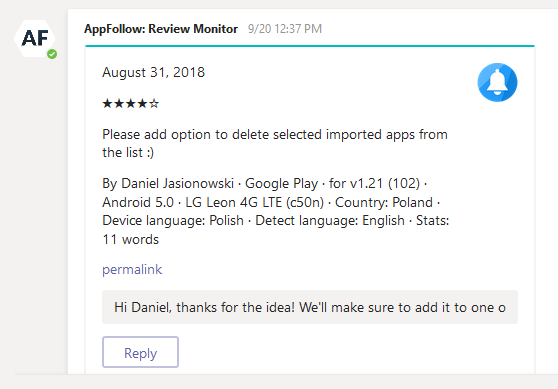Click the sender name 'AppFollow: Review Monitor'
The width and height of the screenshot is (558, 389).
pyautogui.click(x=161, y=29)
